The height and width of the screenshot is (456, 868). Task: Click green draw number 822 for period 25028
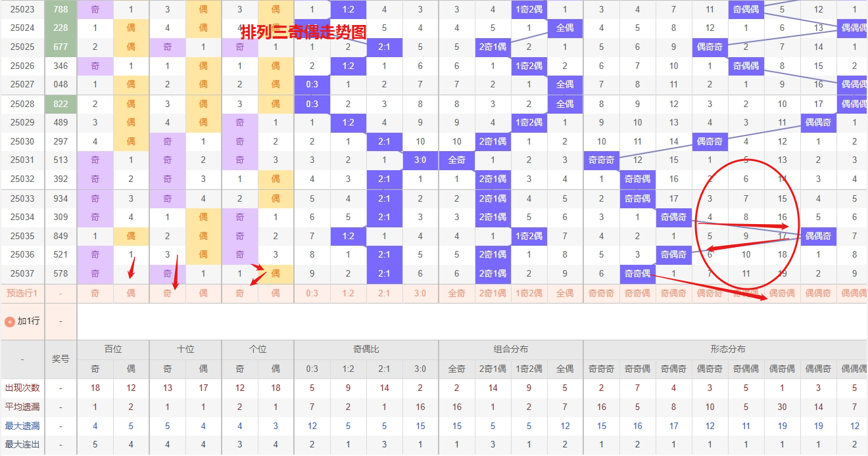click(x=60, y=104)
